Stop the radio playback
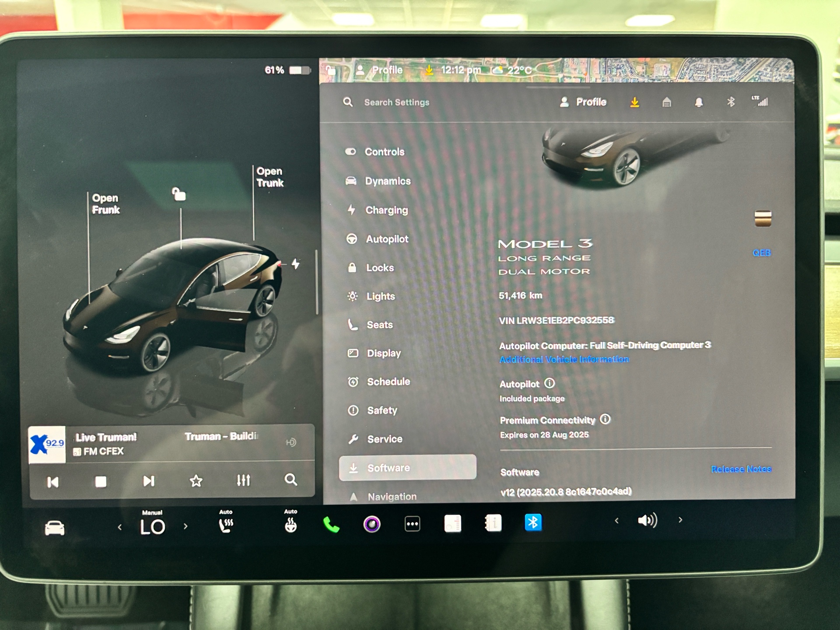The height and width of the screenshot is (630, 840). (101, 481)
